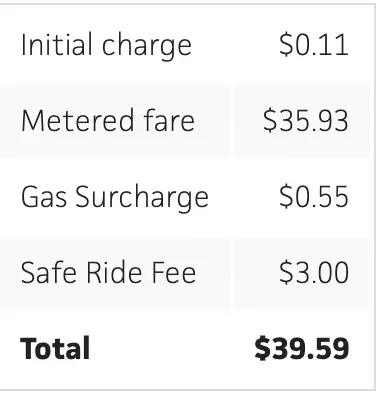Click the Safe Ride Fee label

108,272
